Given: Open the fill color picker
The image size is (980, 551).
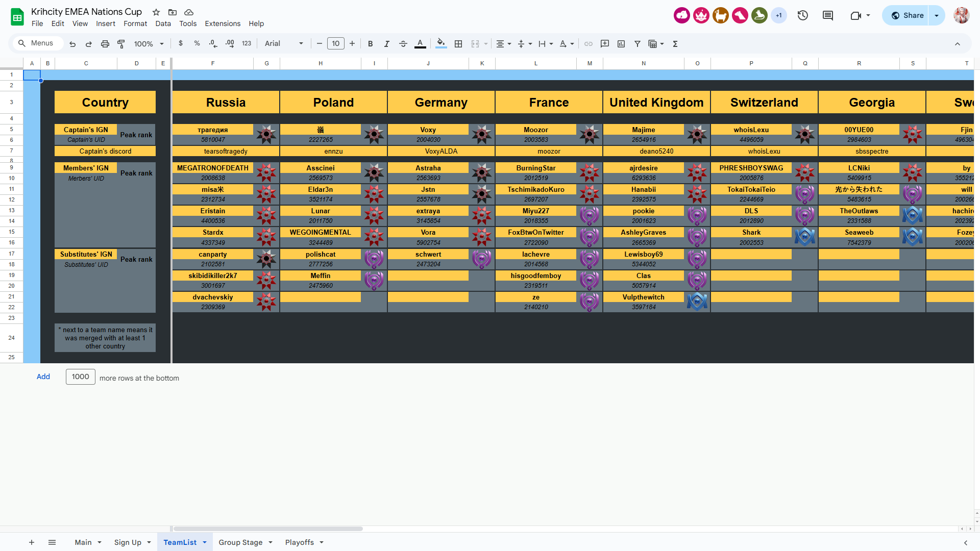Looking at the screenshot, I should (x=441, y=44).
